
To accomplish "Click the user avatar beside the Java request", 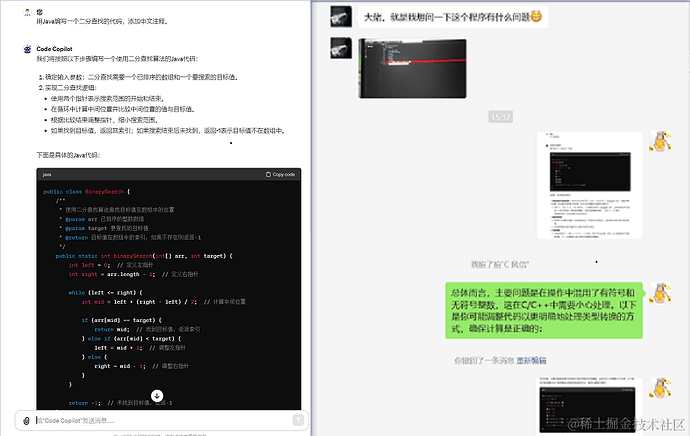I will [27, 12].
